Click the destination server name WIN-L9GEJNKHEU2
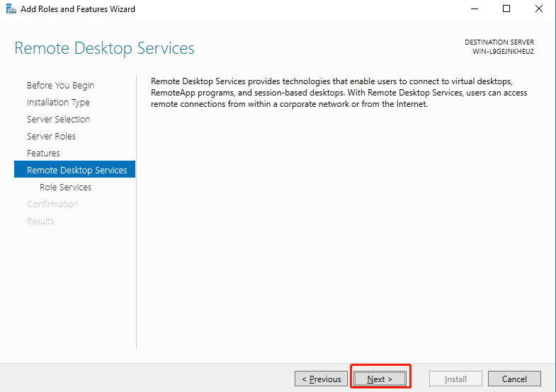The width and height of the screenshot is (556, 392). [503, 52]
